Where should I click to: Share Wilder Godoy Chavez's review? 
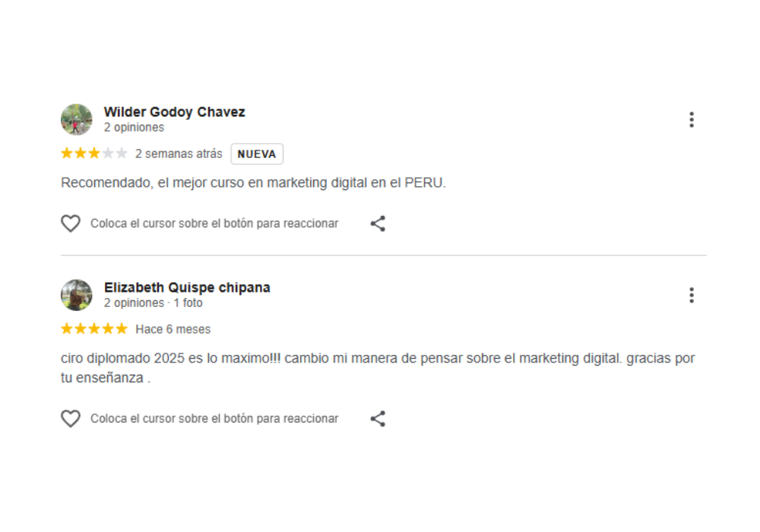378,223
